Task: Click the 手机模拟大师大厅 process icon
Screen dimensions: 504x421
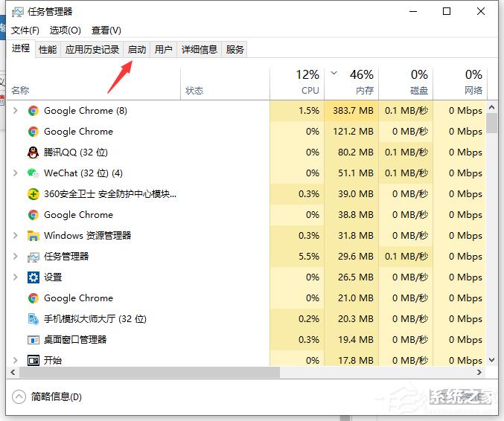Action: pyautogui.click(x=33, y=319)
